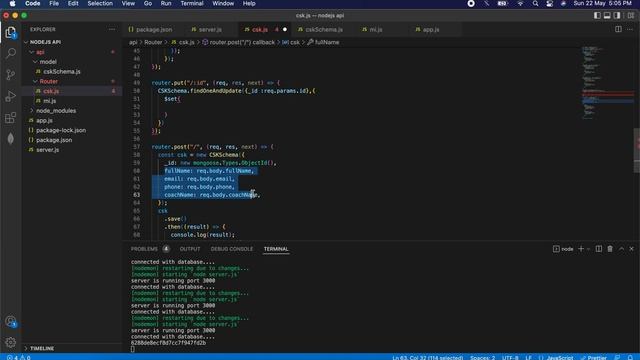The height and width of the screenshot is (360, 640).
Task: Open macOS Spotlight search icon
Action: point(535,4)
